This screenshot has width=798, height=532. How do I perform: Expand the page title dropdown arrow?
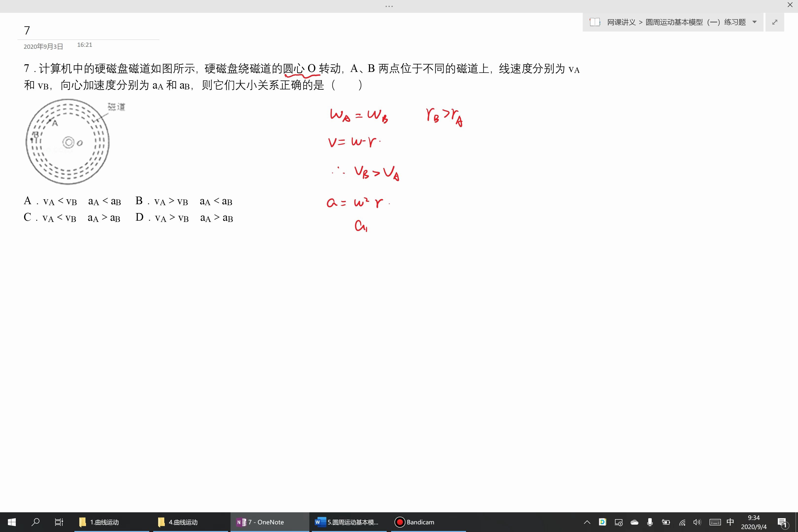point(754,22)
